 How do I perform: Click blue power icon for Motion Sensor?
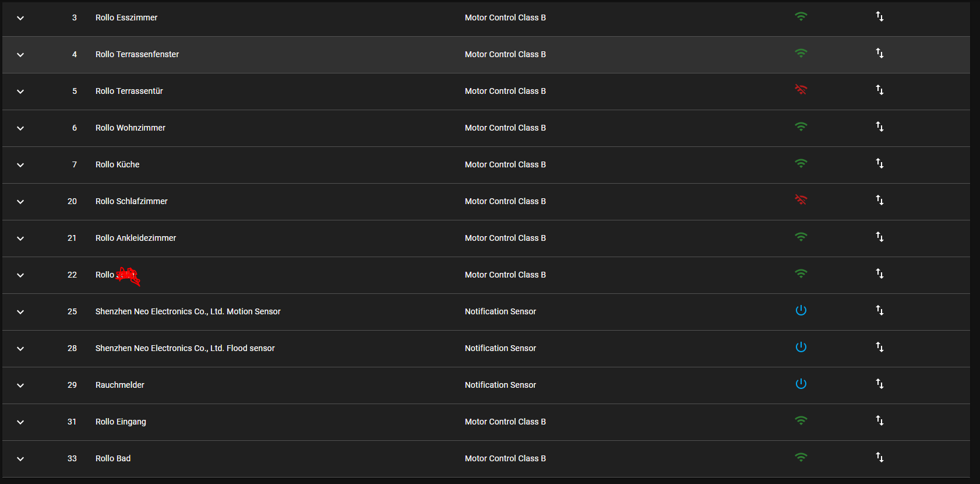tap(801, 310)
